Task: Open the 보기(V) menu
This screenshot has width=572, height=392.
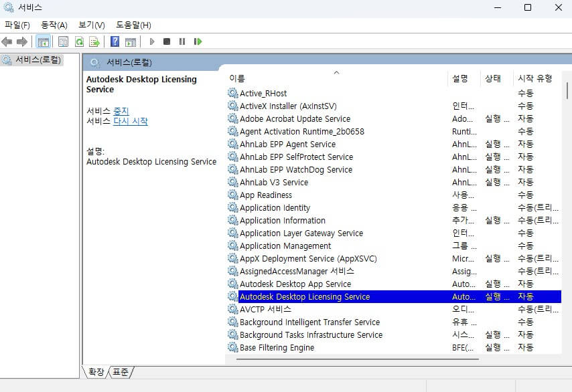Action: (x=92, y=25)
